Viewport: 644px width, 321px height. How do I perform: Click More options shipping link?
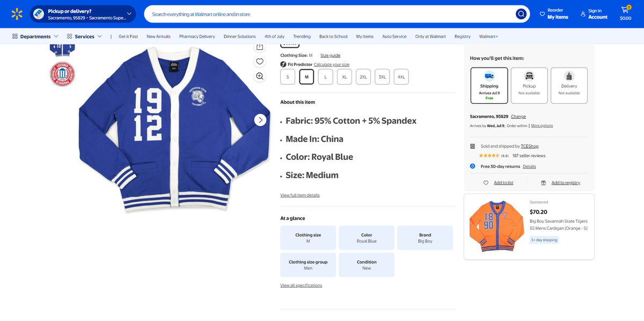point(542,126)
